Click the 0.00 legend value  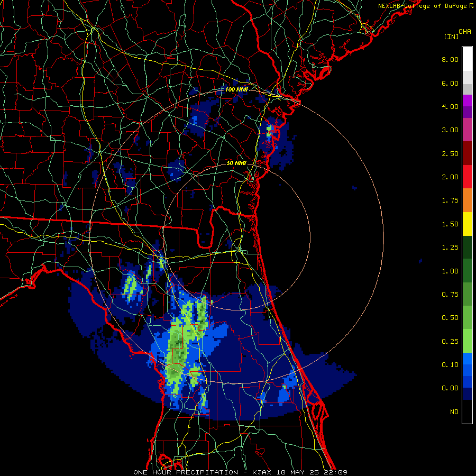pos(450,388)
